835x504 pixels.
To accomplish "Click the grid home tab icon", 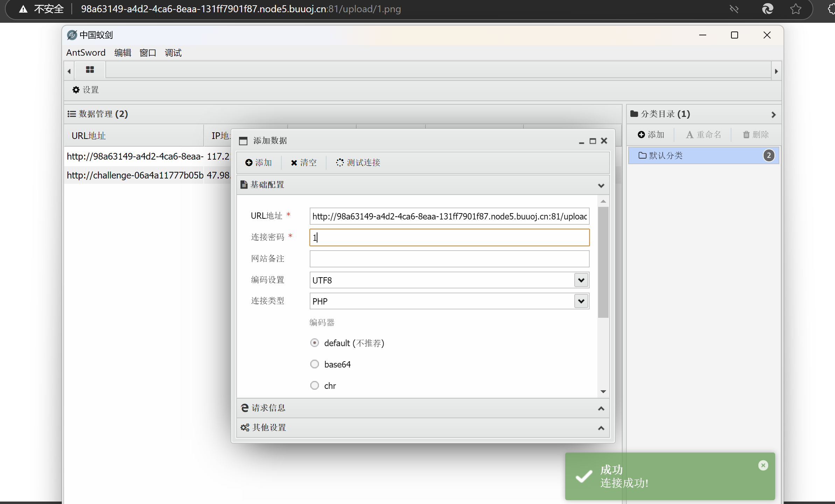I will (x=90, y=70).
